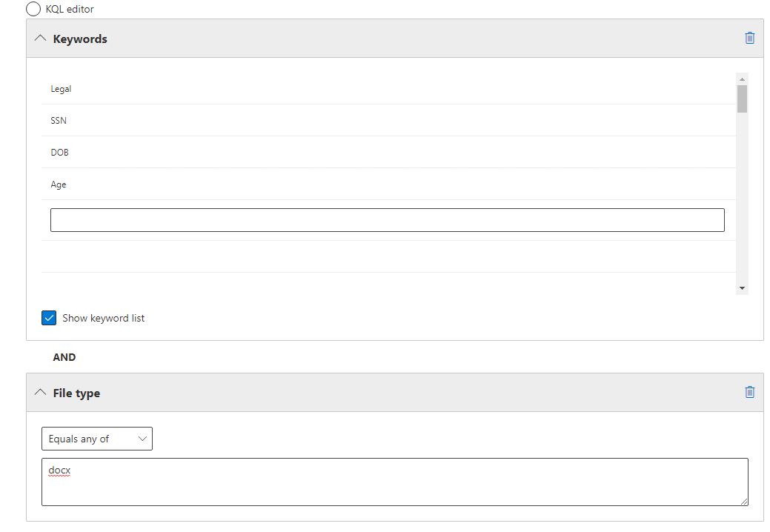Click the Keywords section header title
Screen dimensions: 770x532
pyautogui.click(x=80, y=39)
